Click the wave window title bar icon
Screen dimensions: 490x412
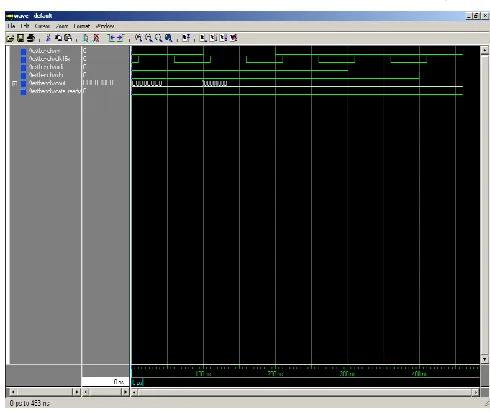click(10, 16)
